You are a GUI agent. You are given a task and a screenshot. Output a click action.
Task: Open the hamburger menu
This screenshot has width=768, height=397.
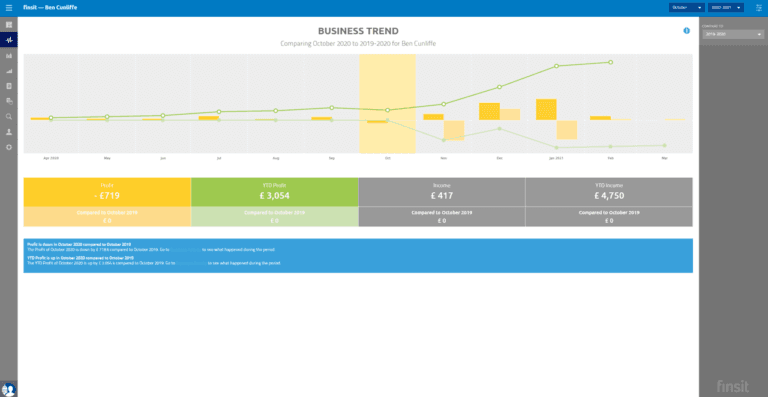[9, 8]
